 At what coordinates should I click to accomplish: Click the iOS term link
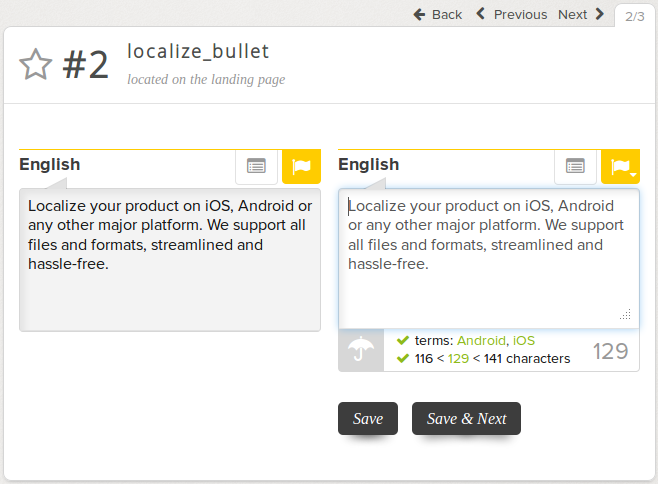click(x=524, y=340)
